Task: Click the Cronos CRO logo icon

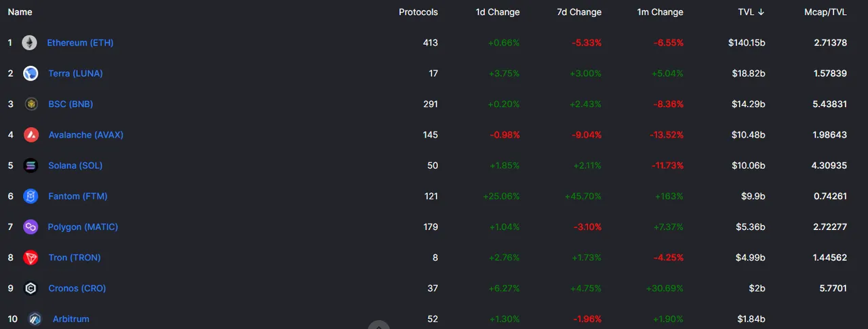Action: coord(31,288)
